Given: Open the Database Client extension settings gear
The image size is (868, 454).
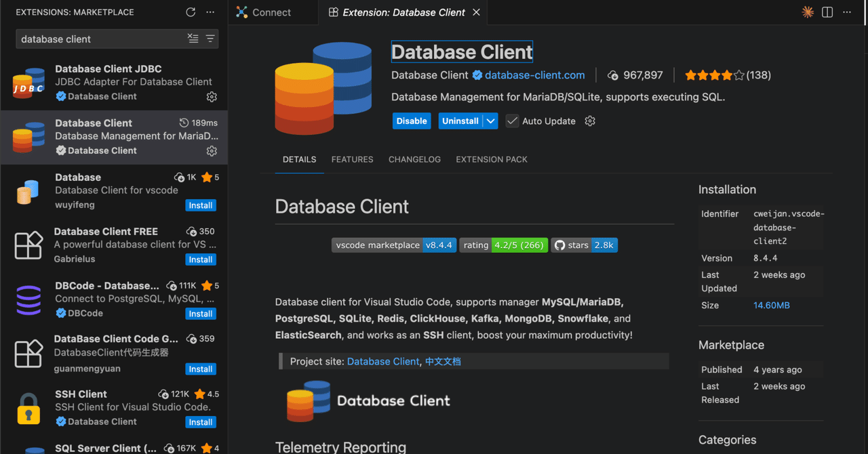Looking at the screenshot, I should click(212, 151).
